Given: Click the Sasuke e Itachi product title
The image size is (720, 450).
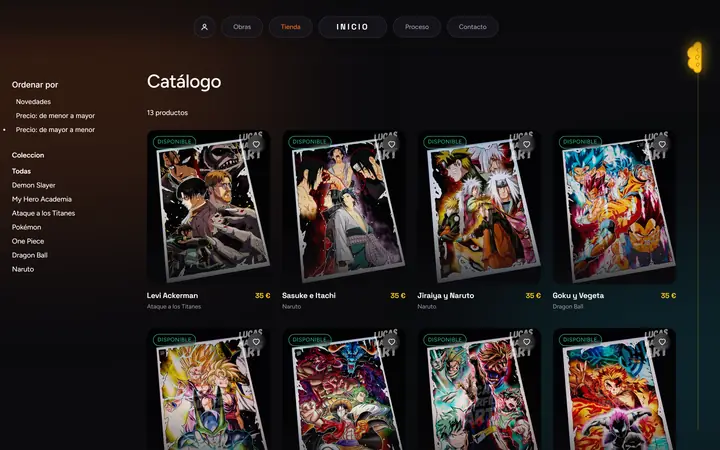Looking at the screenshot, I should coord(309,296).
